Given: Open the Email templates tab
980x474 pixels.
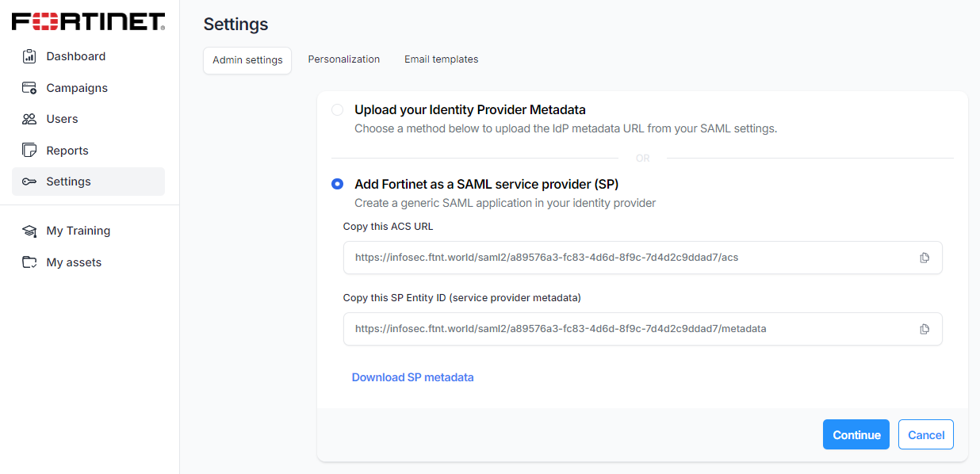Looking at the screenshot, I should click(x=441, y=59).
